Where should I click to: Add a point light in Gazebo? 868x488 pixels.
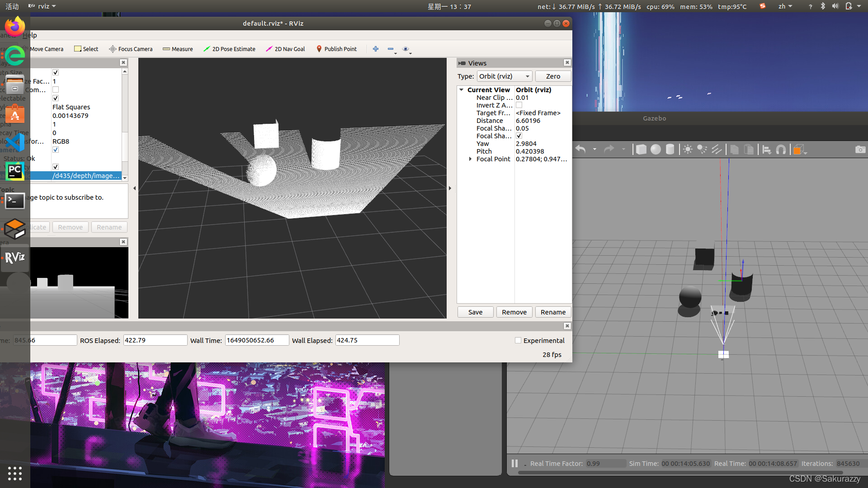pyautogui.click(x=688, y=150)
